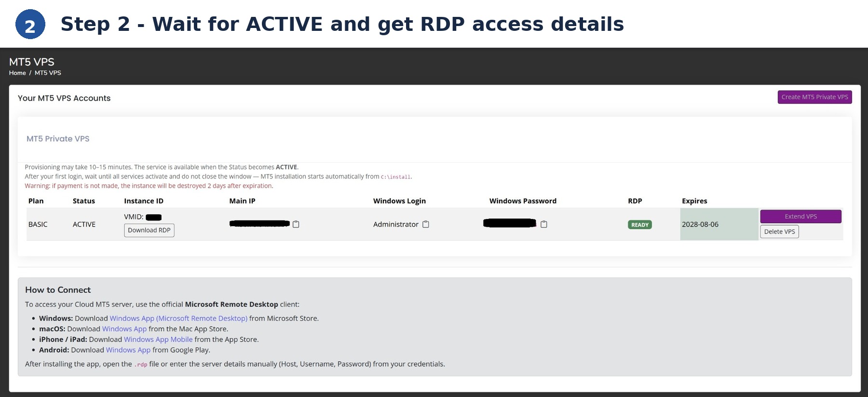Extend the BASIC VPS plan
The image size is (868, 397).
(x=800, y=217)
